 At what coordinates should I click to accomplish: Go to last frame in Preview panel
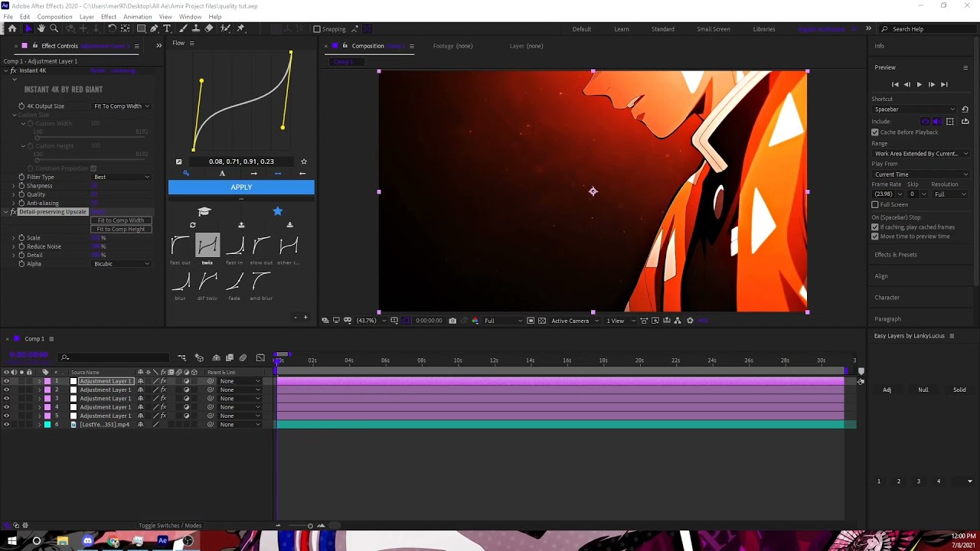pos(944,84)
